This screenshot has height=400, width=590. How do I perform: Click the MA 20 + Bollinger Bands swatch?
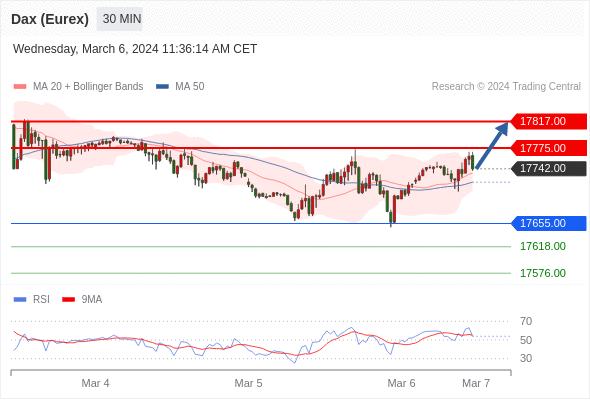tap(20, 87)
